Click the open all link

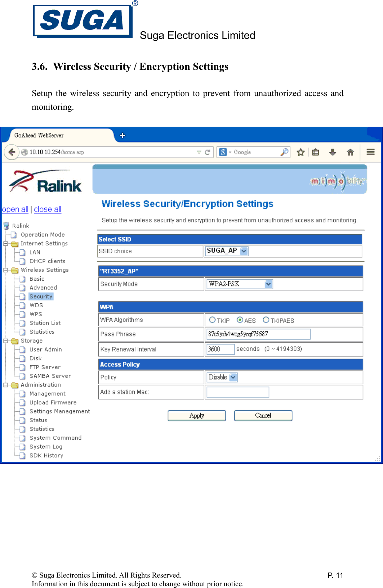click(x=15, y=209)
